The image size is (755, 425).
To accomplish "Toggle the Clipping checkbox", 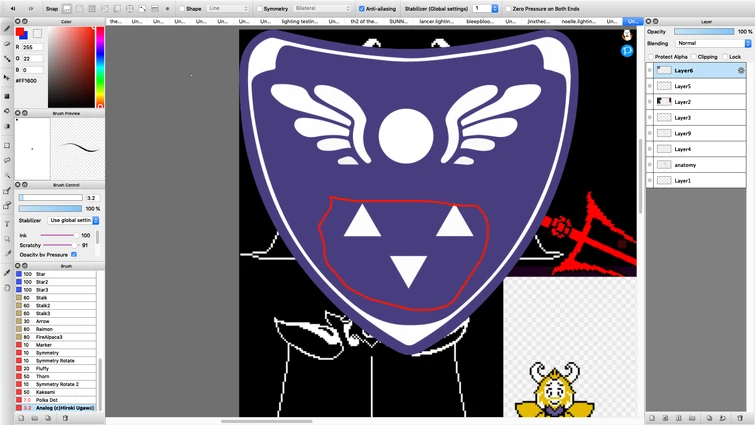I will [x=693, y=57].
